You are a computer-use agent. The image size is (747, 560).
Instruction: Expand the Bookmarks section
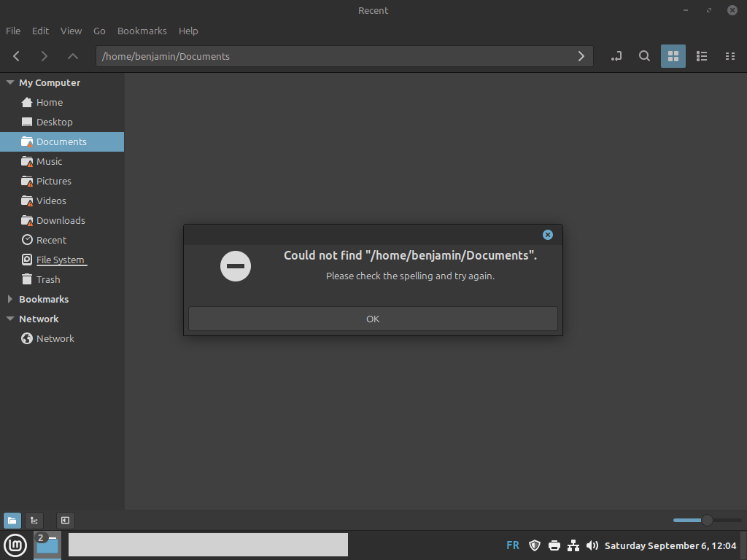pos(10,300)
